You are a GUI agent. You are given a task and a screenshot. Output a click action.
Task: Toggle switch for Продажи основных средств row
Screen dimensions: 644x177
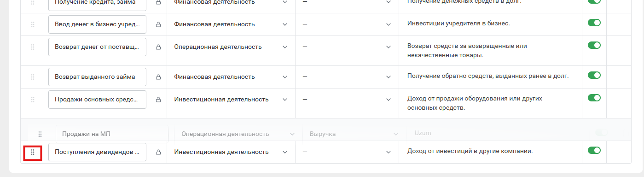(x=594, y=98)
